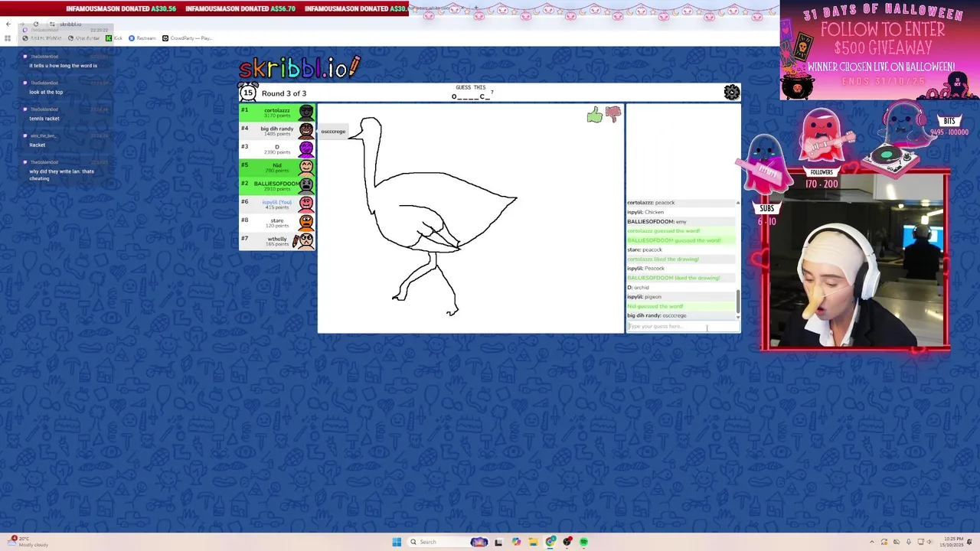The image size is (980, 551).
Task: Open Spotify on taskbar
Action: pyautogui.click(x=583, y=542)
